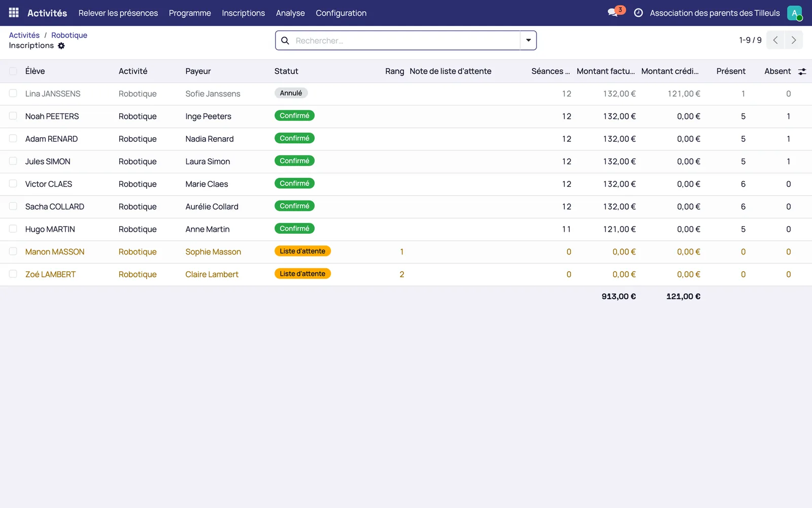Sort by the Payeur column header
812x508 pixels.
point(198,71)
